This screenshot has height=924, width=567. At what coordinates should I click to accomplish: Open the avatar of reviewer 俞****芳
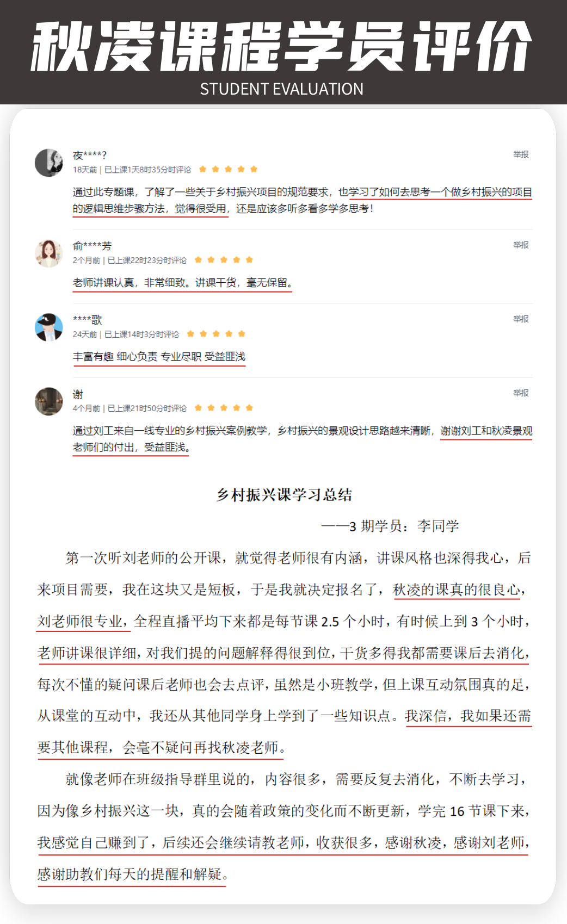click(49, 253)
